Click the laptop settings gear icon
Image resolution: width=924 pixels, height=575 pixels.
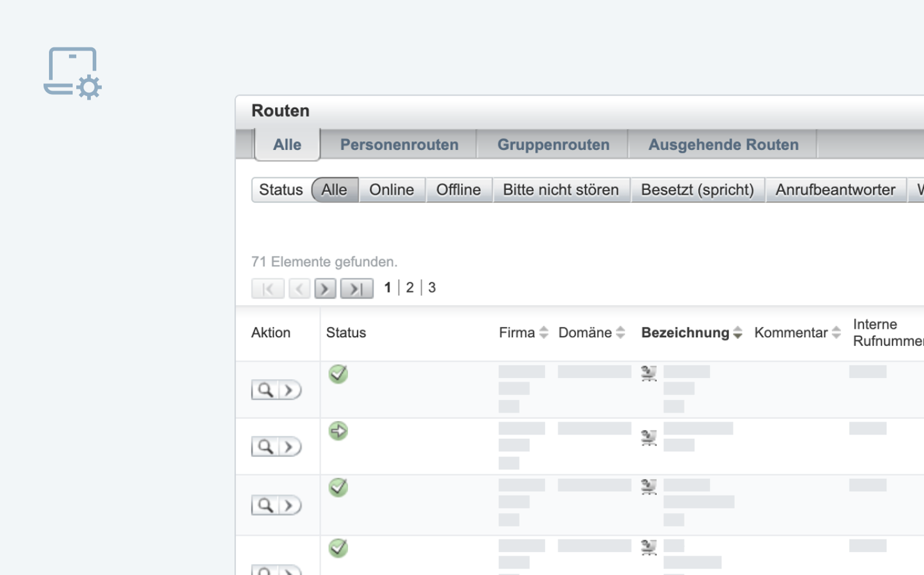(x=73, y=73)
